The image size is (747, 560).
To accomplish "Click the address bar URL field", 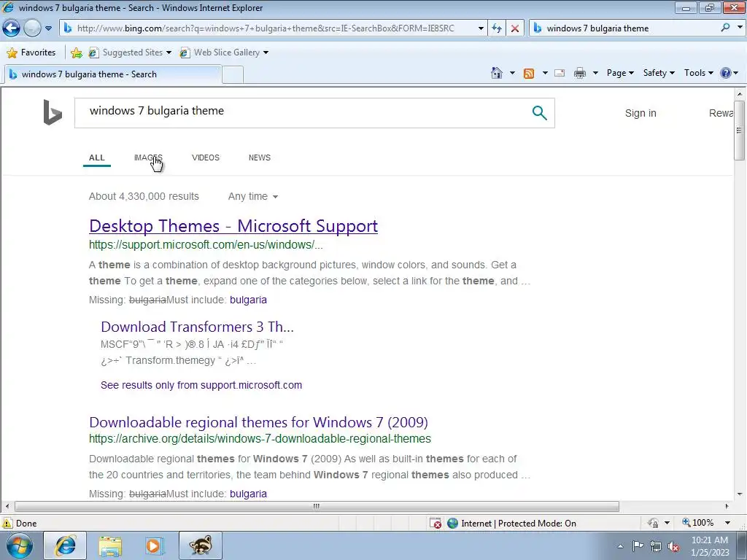I will [x=268, y=28].
